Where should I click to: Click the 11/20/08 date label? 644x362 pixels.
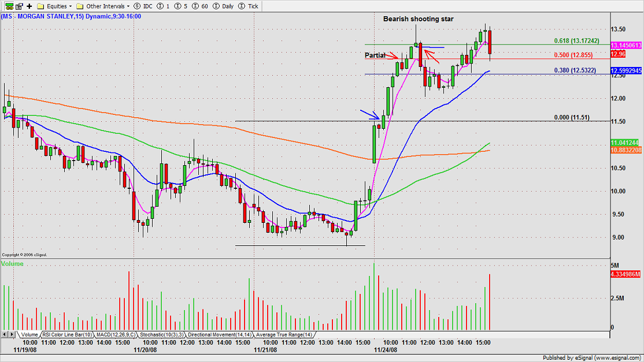145,350
